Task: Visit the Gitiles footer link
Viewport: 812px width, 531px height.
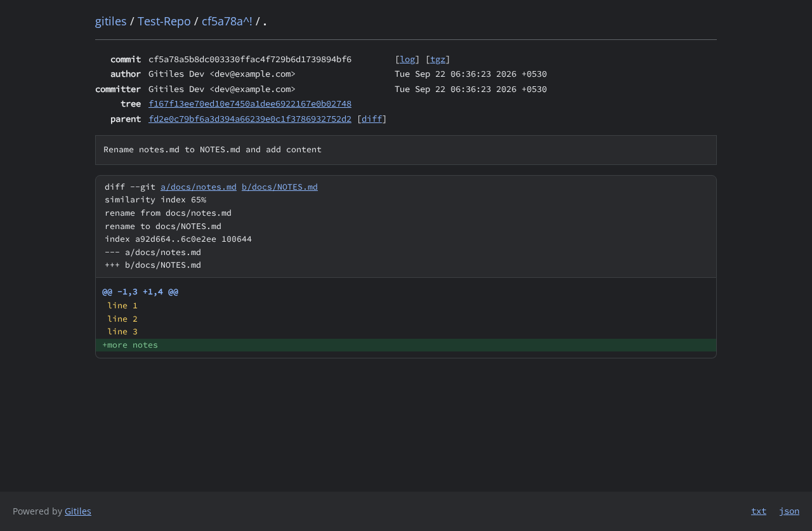Action: coord(78,511)
